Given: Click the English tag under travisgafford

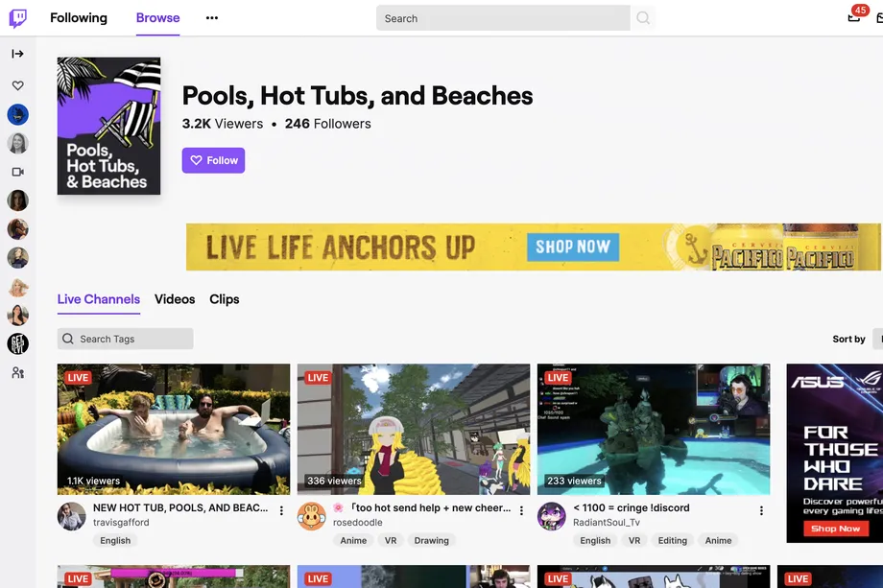Looking at the screenshot, I should tap(115, 540).
